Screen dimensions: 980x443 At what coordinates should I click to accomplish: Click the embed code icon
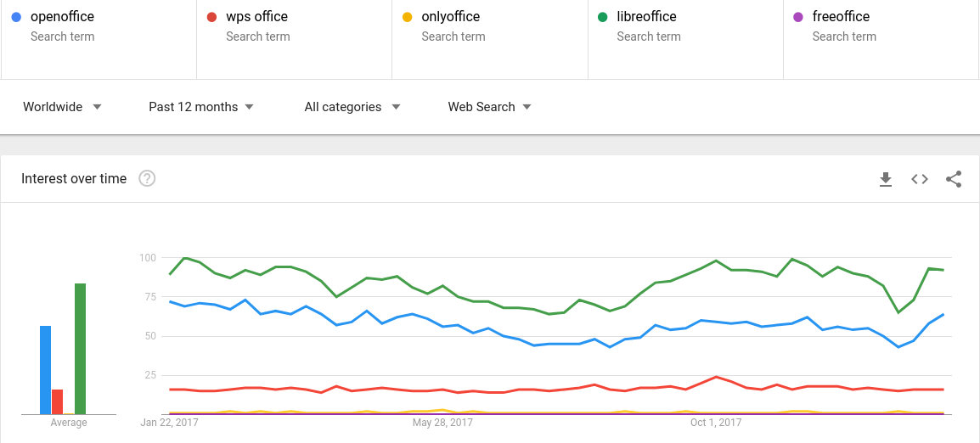(x=920, y=179)
